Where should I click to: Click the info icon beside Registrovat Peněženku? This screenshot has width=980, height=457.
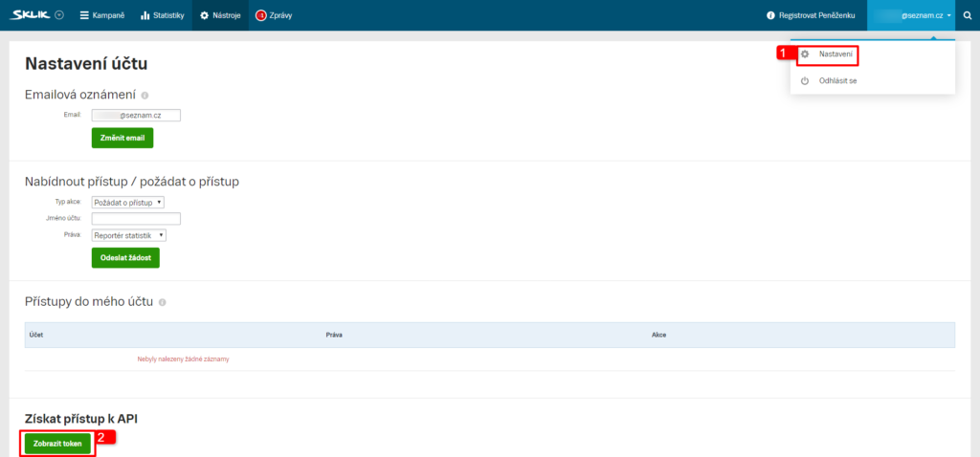(770, 15)
